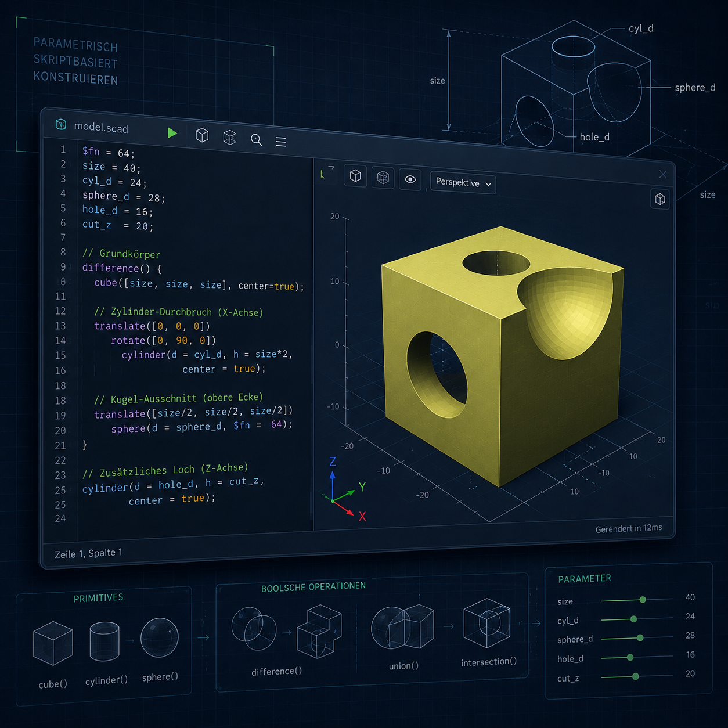Click the small corner icon left of viewport toolbar
Viewport: 728px width, 728px height.
click(327, 172)
